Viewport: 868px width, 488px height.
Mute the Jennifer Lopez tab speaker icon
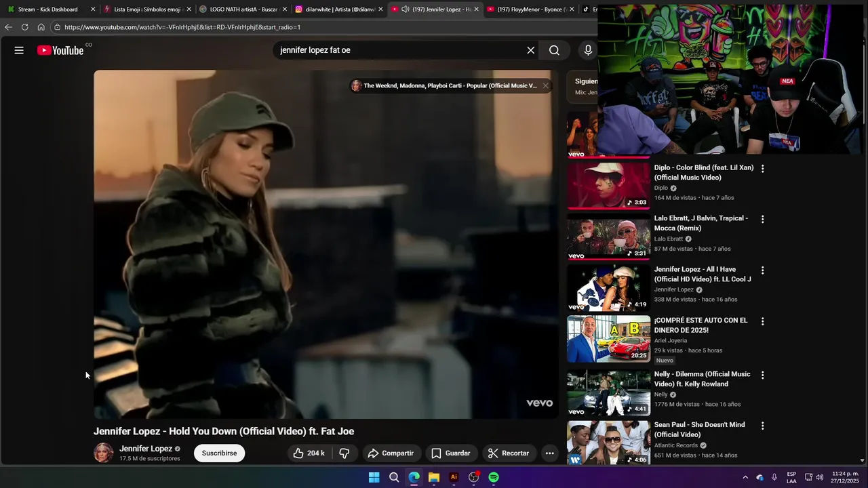coord(405,9)
